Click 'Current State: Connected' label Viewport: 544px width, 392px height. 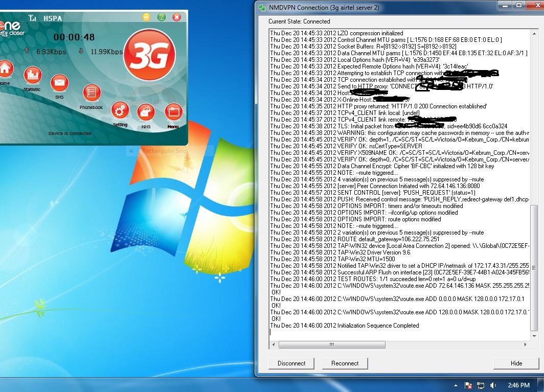pos(299,21)
